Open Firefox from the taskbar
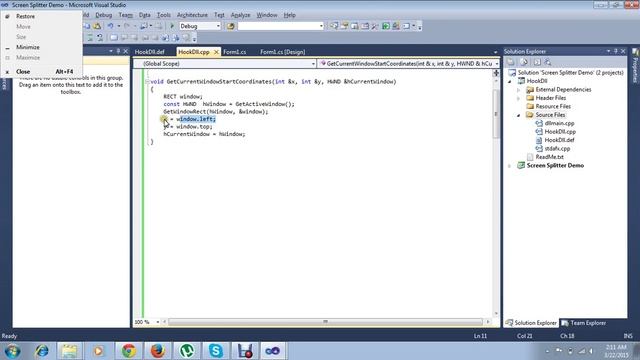 point(158,351)
